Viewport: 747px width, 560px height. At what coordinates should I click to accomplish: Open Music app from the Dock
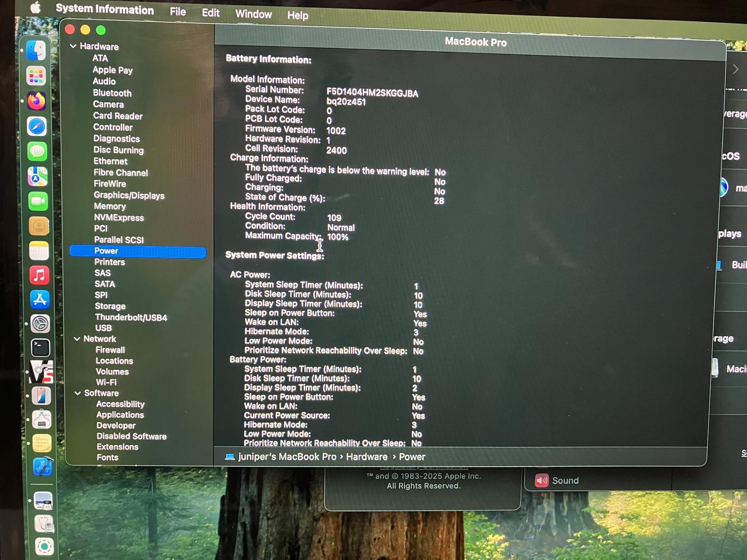click(39, 275)
